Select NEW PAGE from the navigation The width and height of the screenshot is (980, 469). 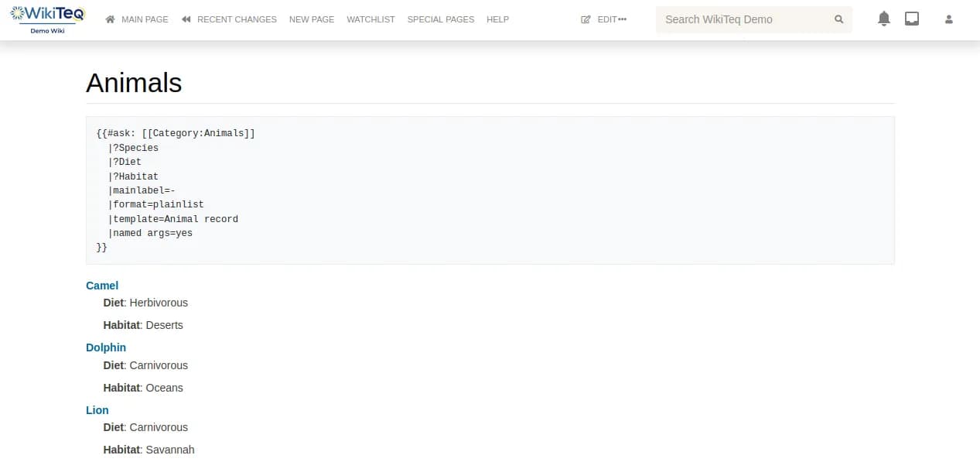(312, 19)
